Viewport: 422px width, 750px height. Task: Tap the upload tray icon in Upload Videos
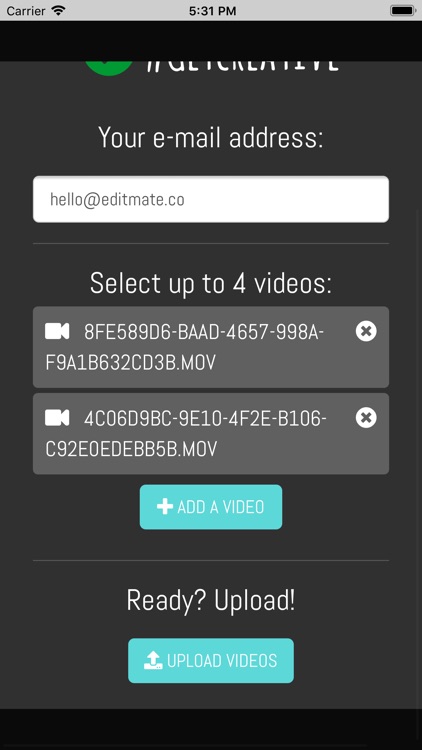click(x=153, y=661)
